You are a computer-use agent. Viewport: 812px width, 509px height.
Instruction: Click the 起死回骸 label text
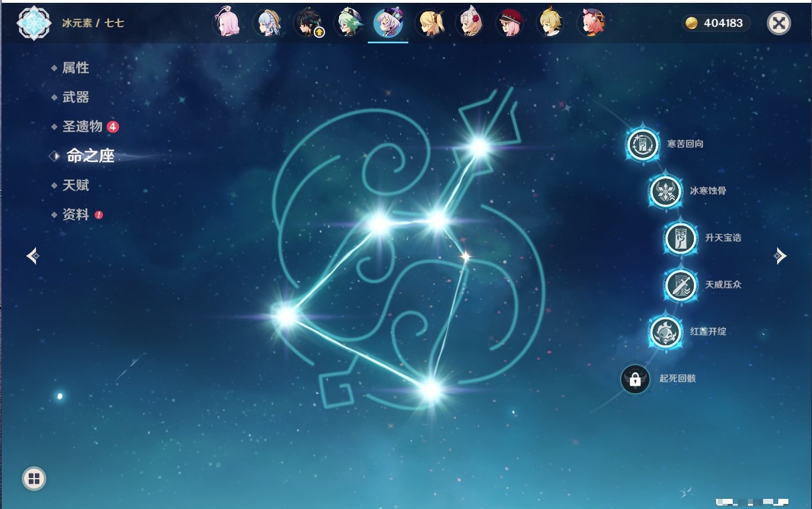pyautogui.click(x=678, y=379)
